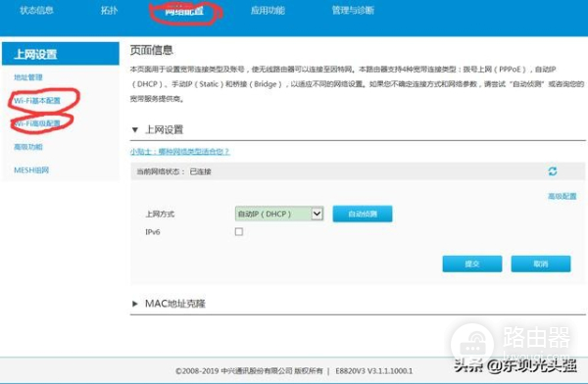Image resolution: width=588 pixels, height=384 pixels.
Task: Open Wi-Fi基本配置 in the sidebar
Action: click(x=37, y=101)
